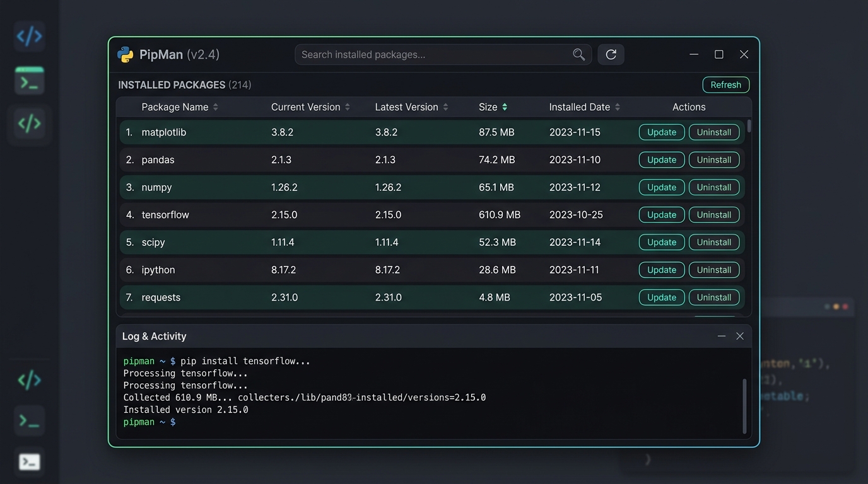Select the ipython package name
868x484 pixels.
pos(158,270)
